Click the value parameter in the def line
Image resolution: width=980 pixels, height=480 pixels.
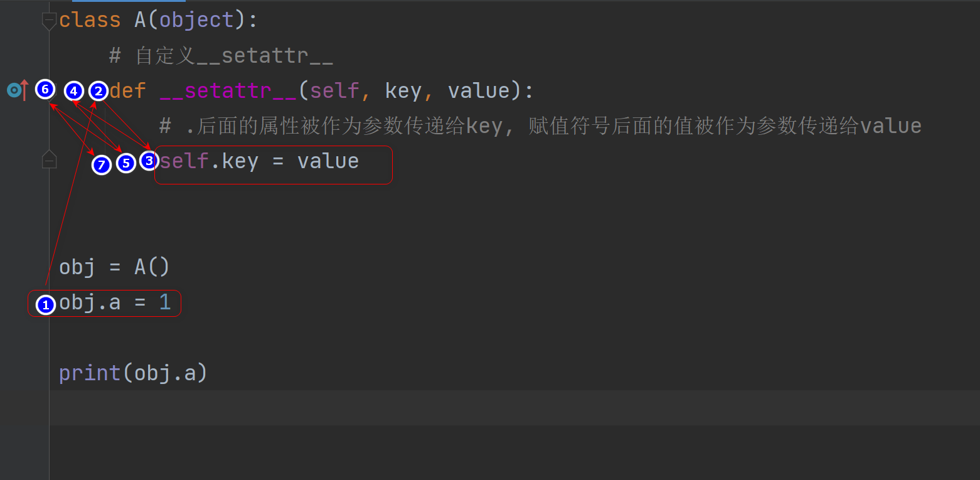(x=479, y=91)
